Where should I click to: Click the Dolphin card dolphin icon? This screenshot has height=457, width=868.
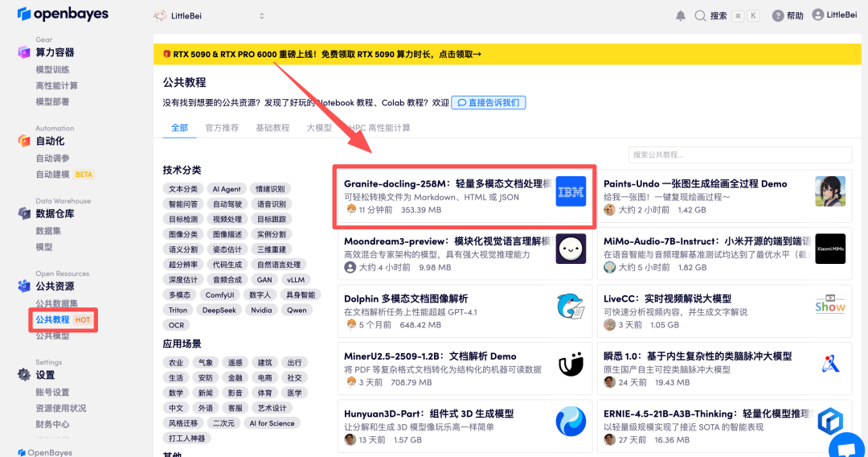coord(571,307)
